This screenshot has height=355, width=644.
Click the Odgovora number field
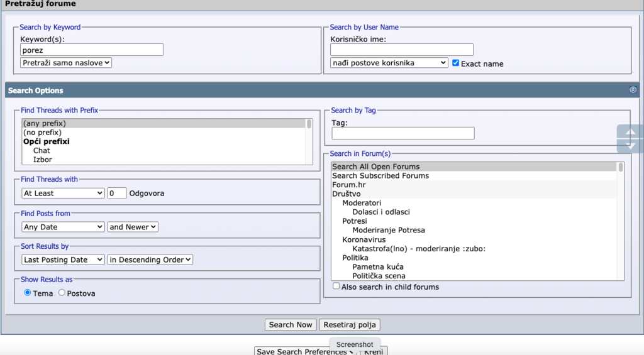tap(116, 194)
